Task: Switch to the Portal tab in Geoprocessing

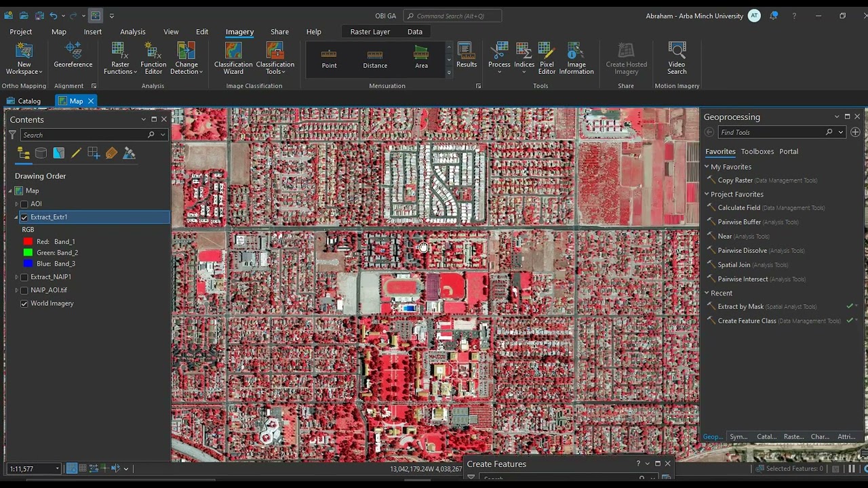Action: (789, 152)
